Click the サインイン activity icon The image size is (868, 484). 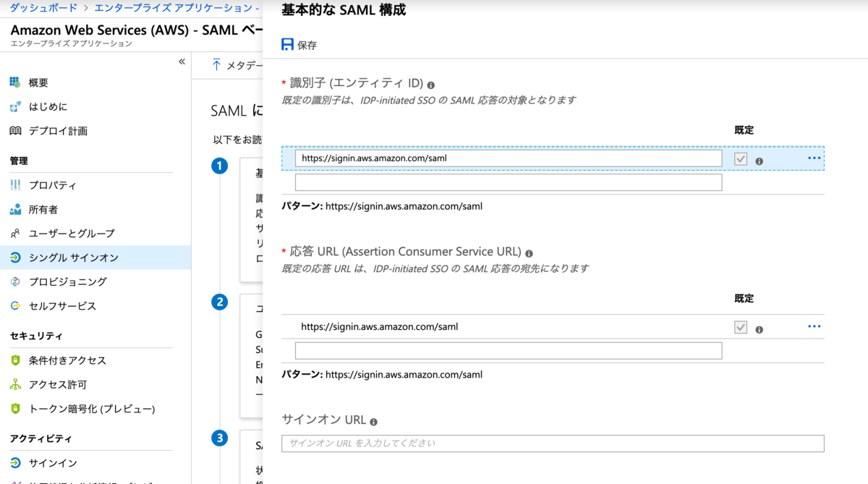[x=15, y=463]
